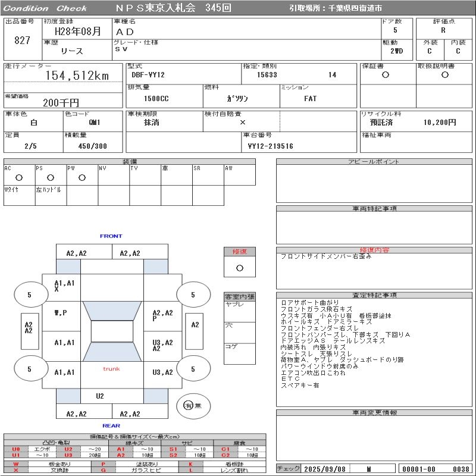Click the lot number 827 field
The width and height of the screenshot is (476, 476).
pos(22,40)
